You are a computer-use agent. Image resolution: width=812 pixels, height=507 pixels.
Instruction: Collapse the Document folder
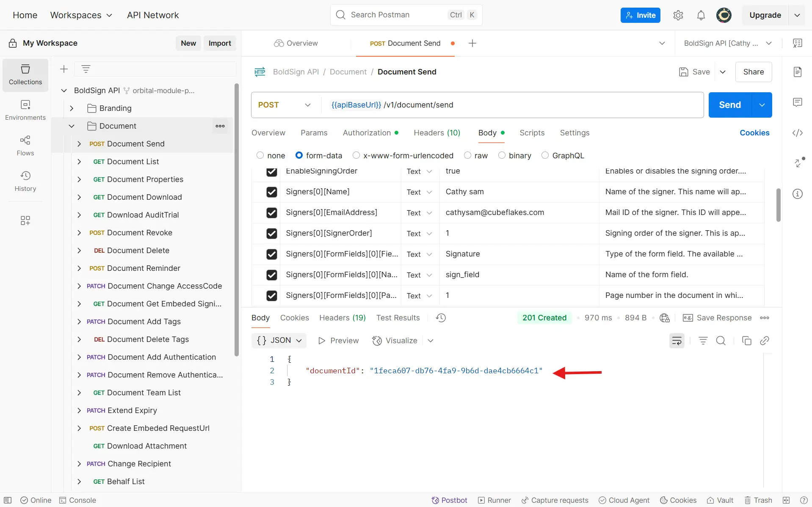72,126
